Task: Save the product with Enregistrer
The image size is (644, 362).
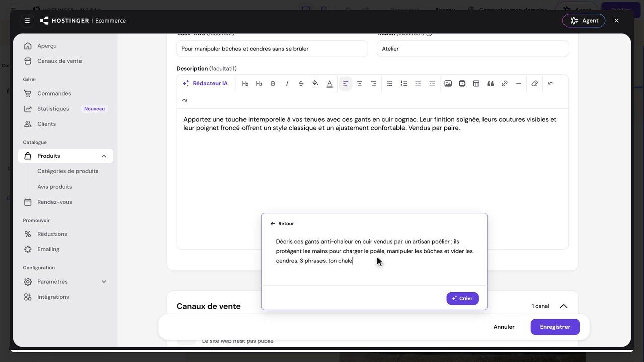Action: pos(555,327)
